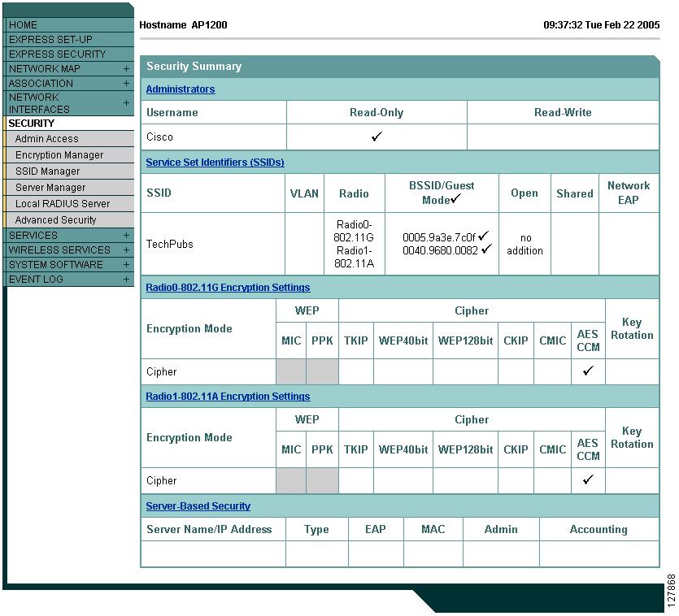Expand NETWORK MAP plus sign
Viewport: 679px width, 616px height.
point(126,69)
